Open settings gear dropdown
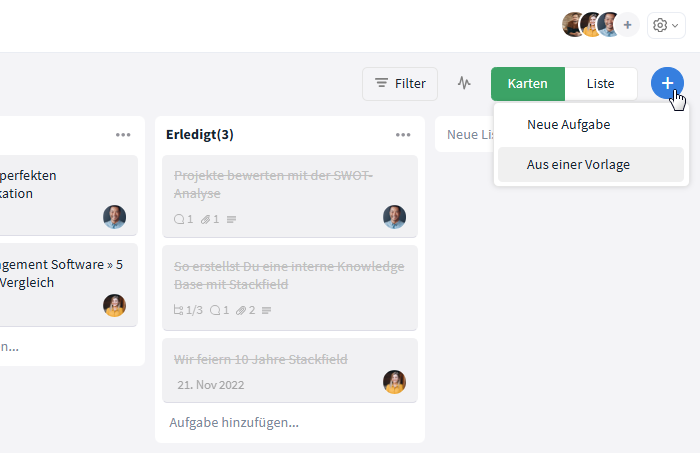The height and width of the screenshot is (453, 700). (x=666, y=25)
